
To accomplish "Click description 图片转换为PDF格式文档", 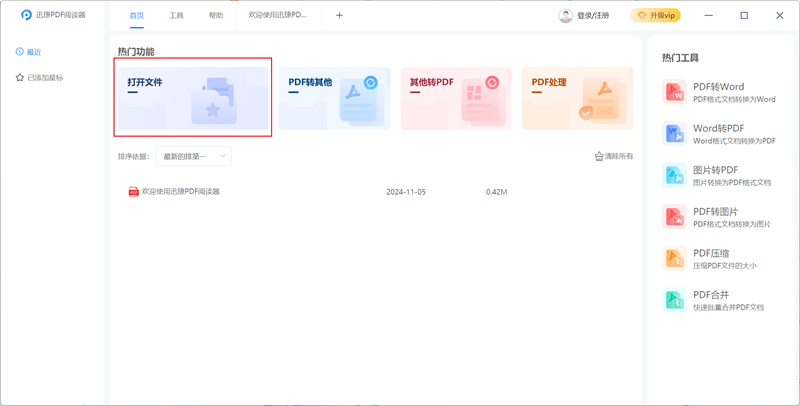I will (x=732, y=183).
